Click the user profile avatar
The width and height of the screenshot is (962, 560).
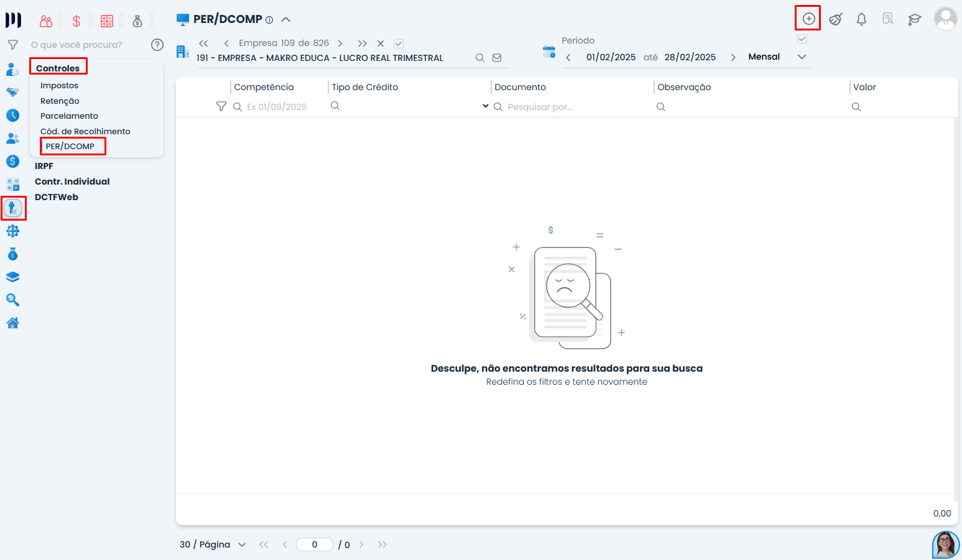pos(945,19)
